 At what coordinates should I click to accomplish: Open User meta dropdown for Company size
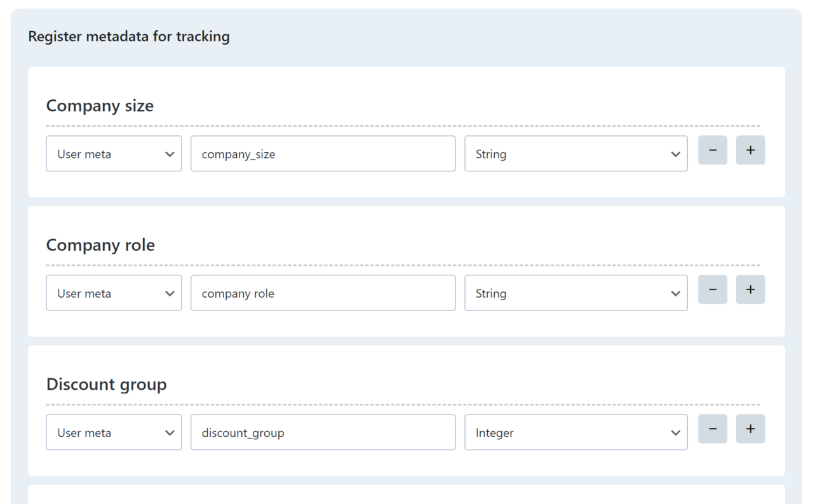pyautogui.click(x=114, y=154)
